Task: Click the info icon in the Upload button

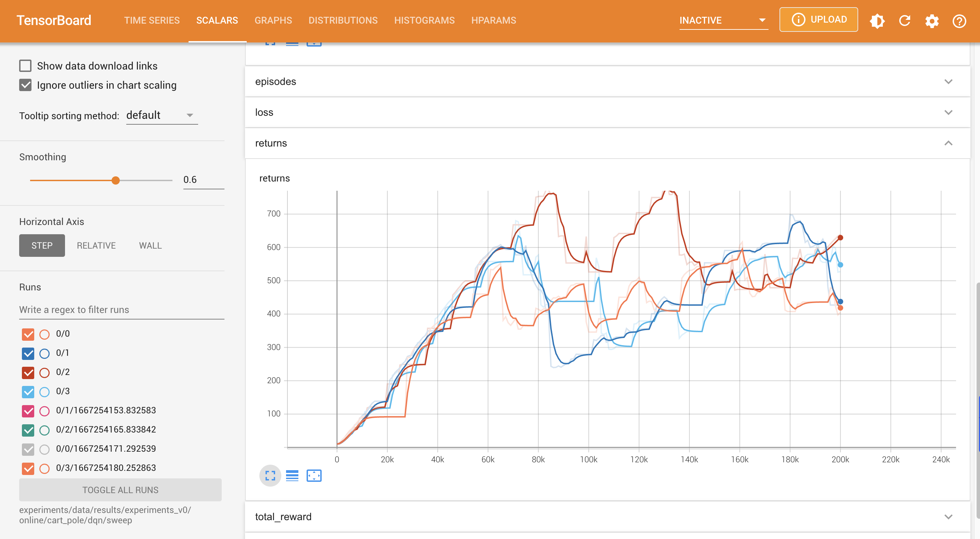Action: (798, 20)
